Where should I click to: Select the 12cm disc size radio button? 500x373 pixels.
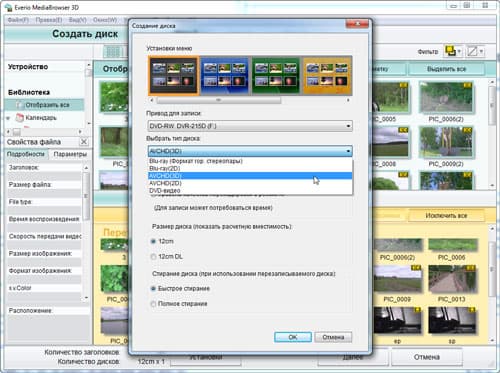[x=153, y=241]
